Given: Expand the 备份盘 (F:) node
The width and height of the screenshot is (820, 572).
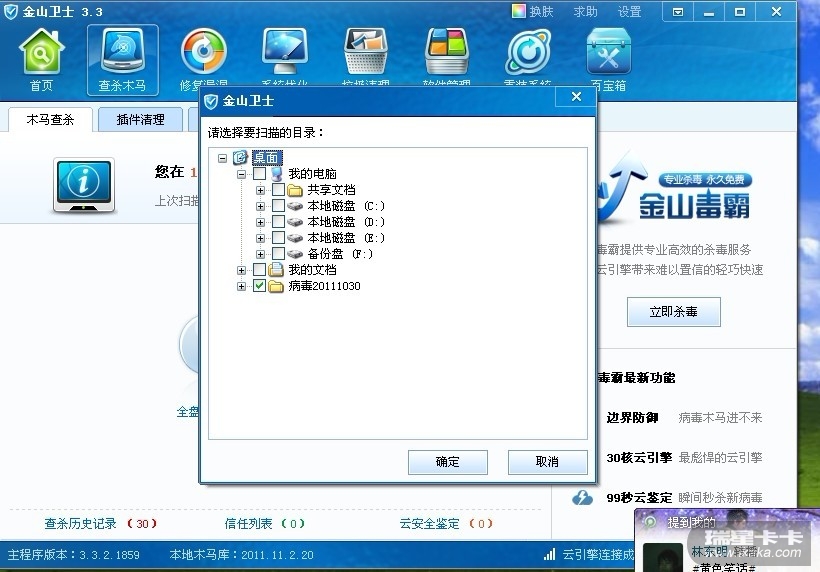Looking at the screenshot, I should click(x=260, y=255).
